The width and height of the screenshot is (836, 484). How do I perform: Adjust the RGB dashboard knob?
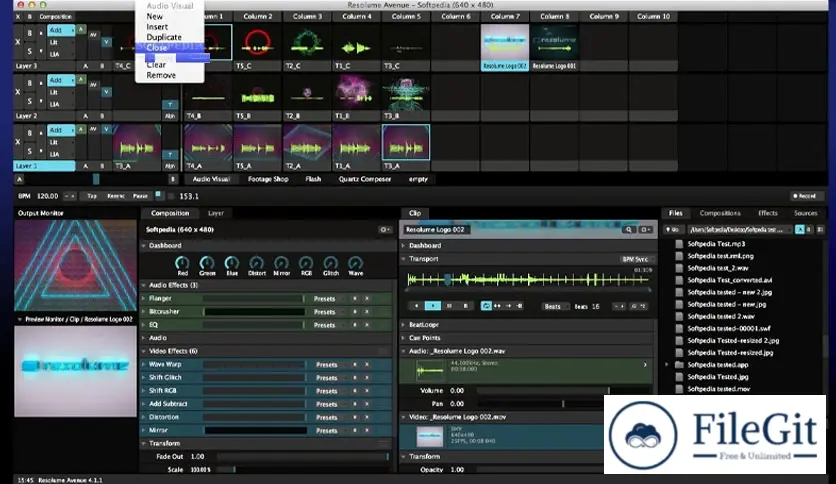tap(306, 262)
